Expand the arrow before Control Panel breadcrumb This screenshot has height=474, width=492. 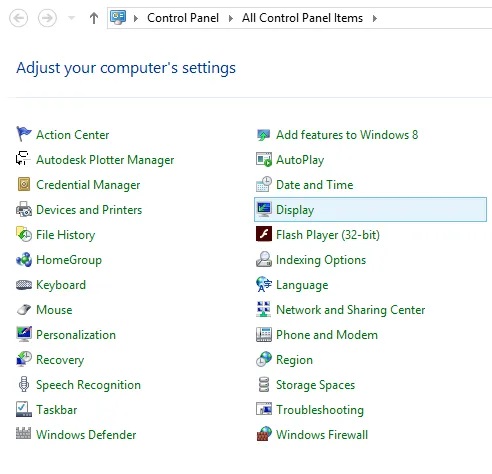click(x=136, y=18)
